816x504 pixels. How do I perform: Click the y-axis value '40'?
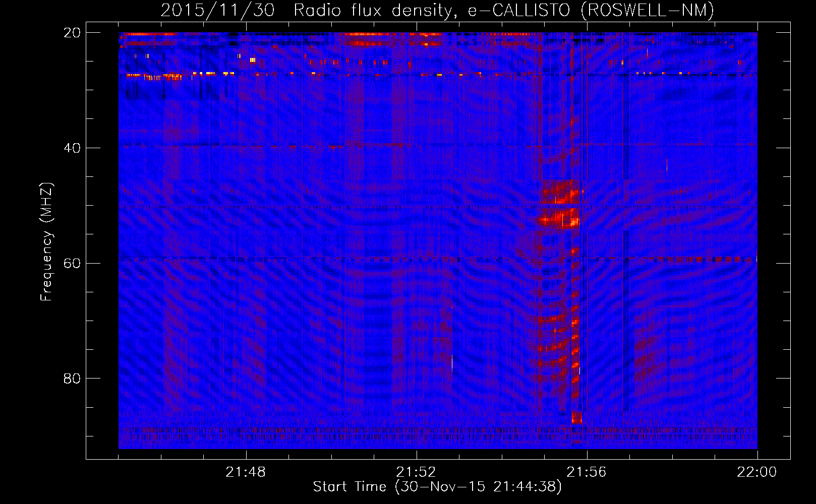point(72,148)
